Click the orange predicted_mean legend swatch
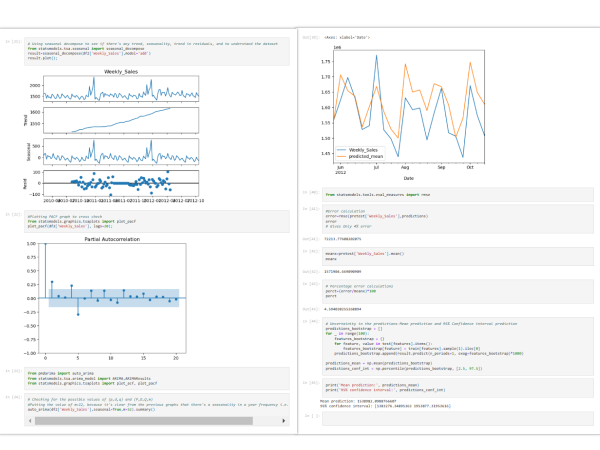600x450 pixels. tap(342, 156)
